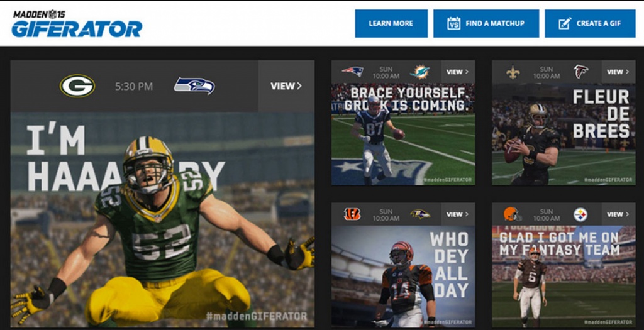Click the VS calendar icon in Find a Matchup
644x330 pixels.
coord(453,23)
